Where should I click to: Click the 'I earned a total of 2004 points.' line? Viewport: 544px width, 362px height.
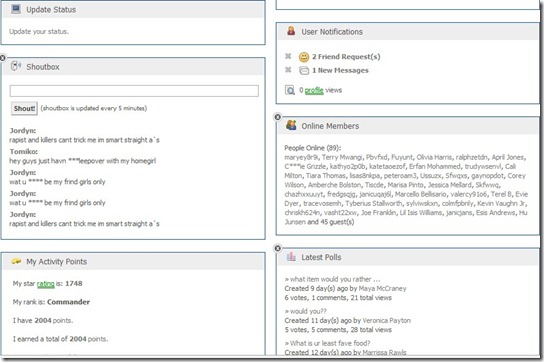(x=60, y=339)
